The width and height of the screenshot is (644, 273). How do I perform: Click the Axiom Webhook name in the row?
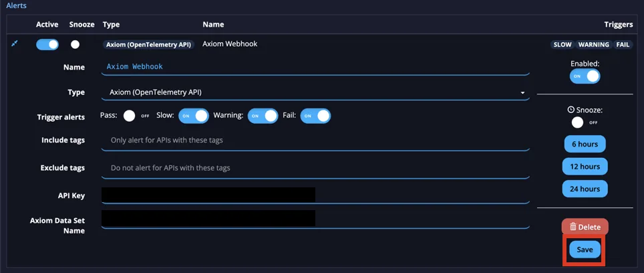coord(230,43)
